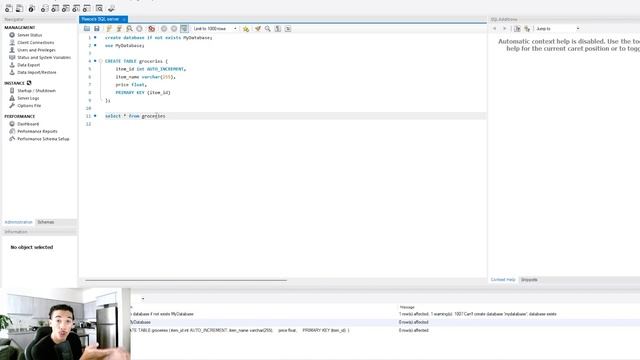Open Data Import/Restore
This screenshot has width=640, height=360.
pos(37,72)
